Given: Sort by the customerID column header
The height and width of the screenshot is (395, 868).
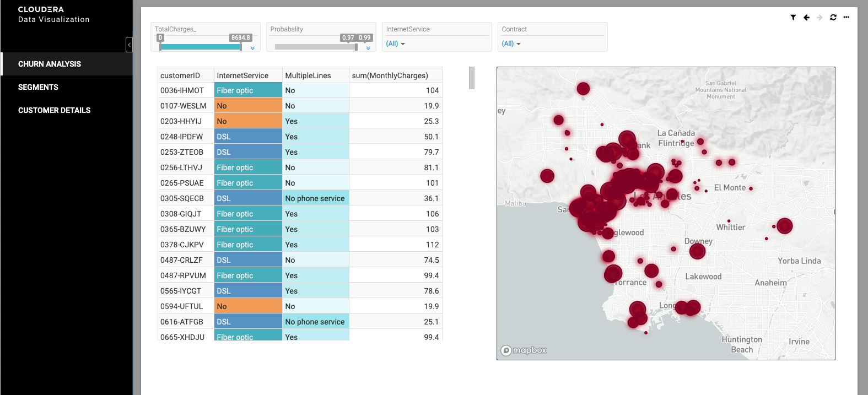Looking at the screenshot, I should tap(186, 75).
